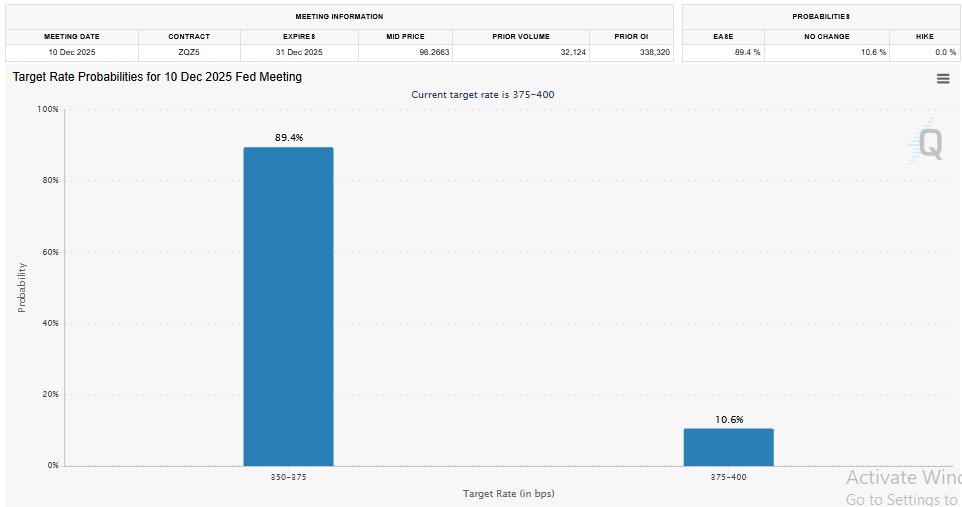Open the chart hamburger context menu

(x=942, y=79)
